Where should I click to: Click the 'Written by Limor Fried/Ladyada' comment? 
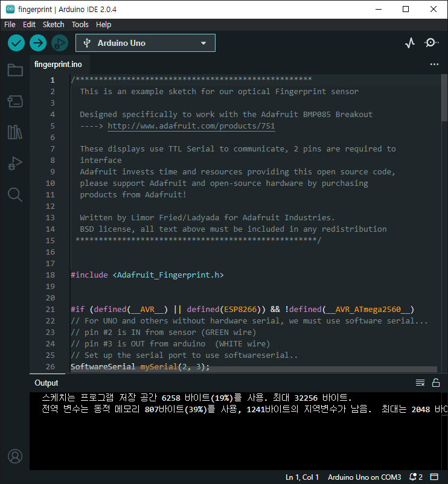pyautogui.click(x=207, y=218)
